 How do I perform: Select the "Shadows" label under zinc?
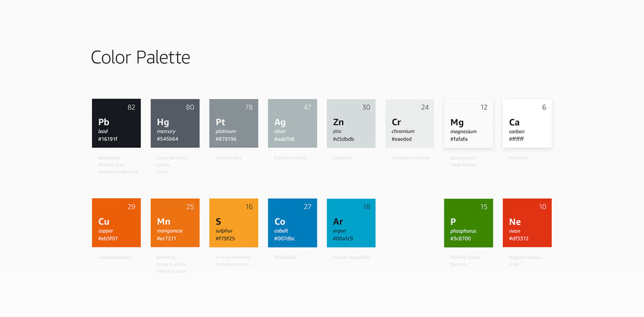click(x=342, y=158)
